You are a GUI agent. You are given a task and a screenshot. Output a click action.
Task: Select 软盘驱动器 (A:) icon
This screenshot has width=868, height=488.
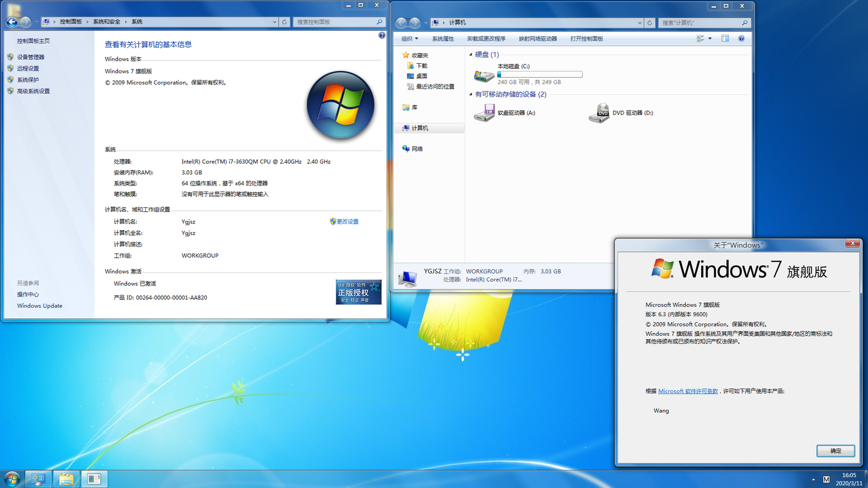coord(483,113)
